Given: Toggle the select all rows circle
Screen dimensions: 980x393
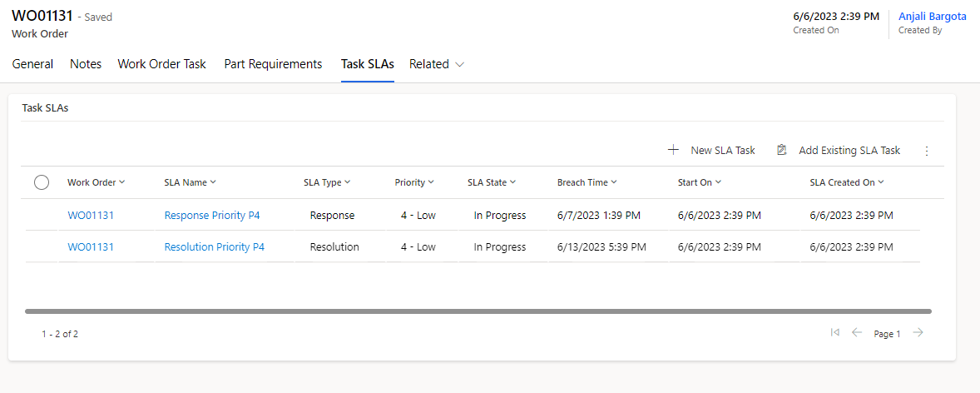Looking at the screenshot, I should pos(42,183).
